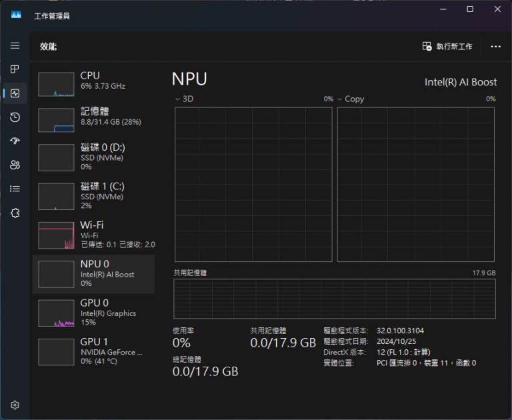This screenshot has height=420, width=512.
Task: Click the PCI 匯流排 0 location text
Action: pos(426,363)
